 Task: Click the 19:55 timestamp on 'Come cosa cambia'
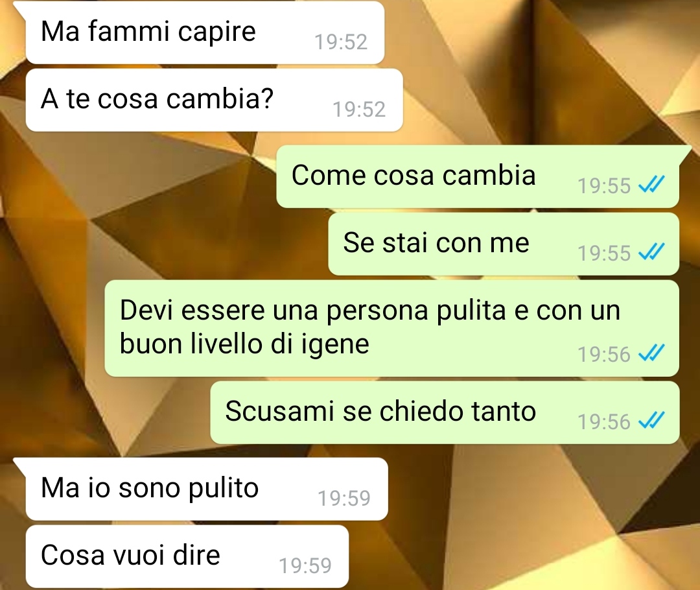point(604,186)
